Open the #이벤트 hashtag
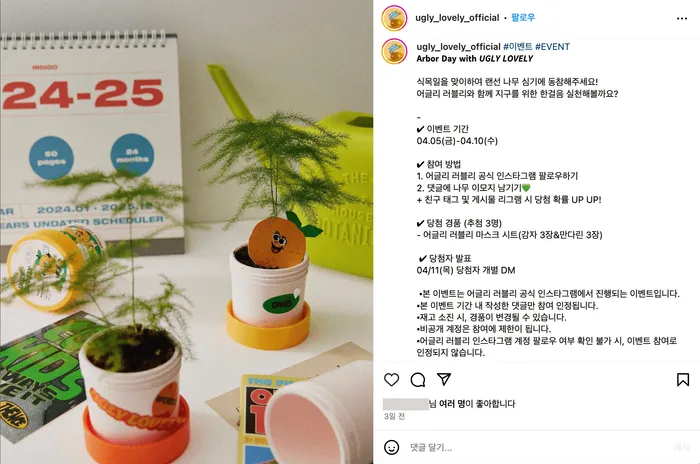 [518, 46]
